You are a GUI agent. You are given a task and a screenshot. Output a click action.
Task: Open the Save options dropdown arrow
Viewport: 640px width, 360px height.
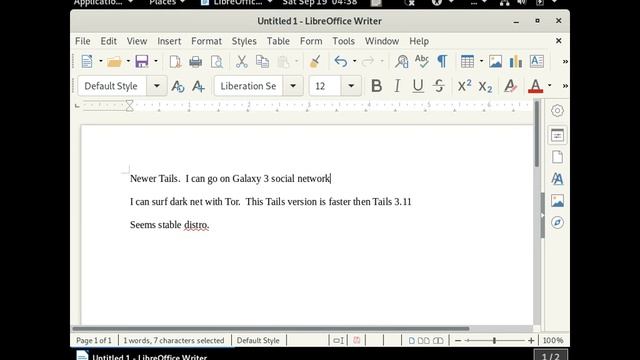156,62
